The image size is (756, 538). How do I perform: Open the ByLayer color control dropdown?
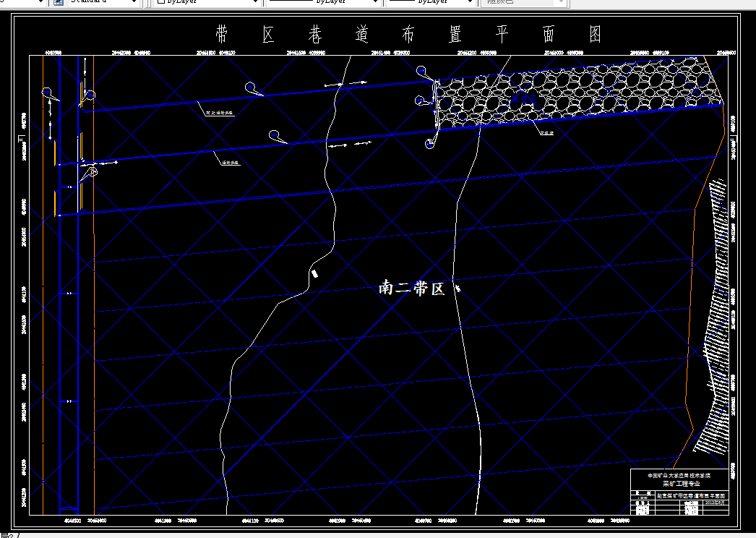(x=208, y=2)
